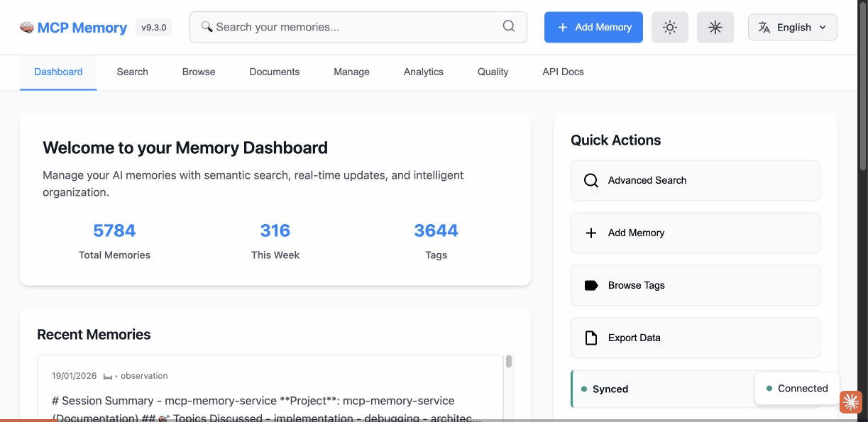Click the magnifier icon on Advanced Search
Viewport: 868px width, 422px height.
point(590,180)
